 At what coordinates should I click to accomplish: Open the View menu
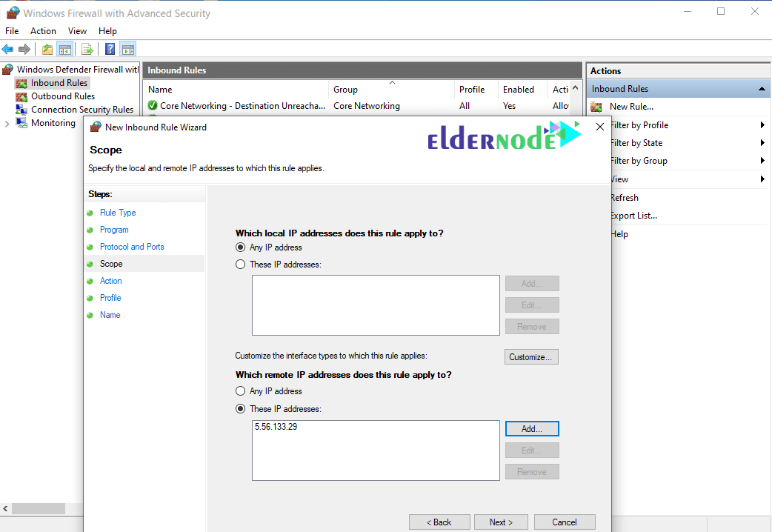click(77, 31)
